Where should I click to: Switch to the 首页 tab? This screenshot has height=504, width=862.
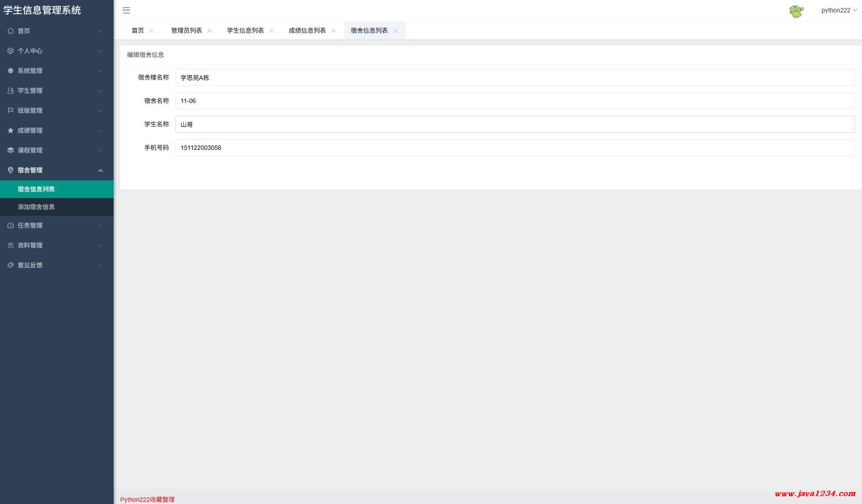(x=138, y=31)
